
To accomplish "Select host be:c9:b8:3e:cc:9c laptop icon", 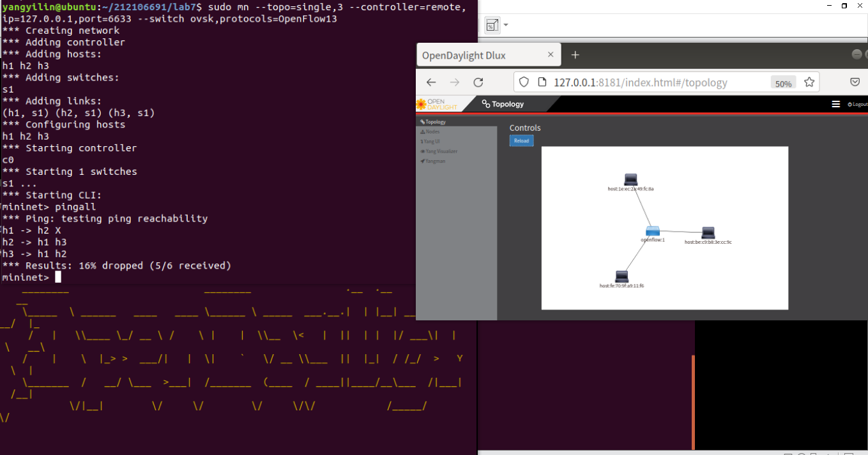I will pos(708,233).
